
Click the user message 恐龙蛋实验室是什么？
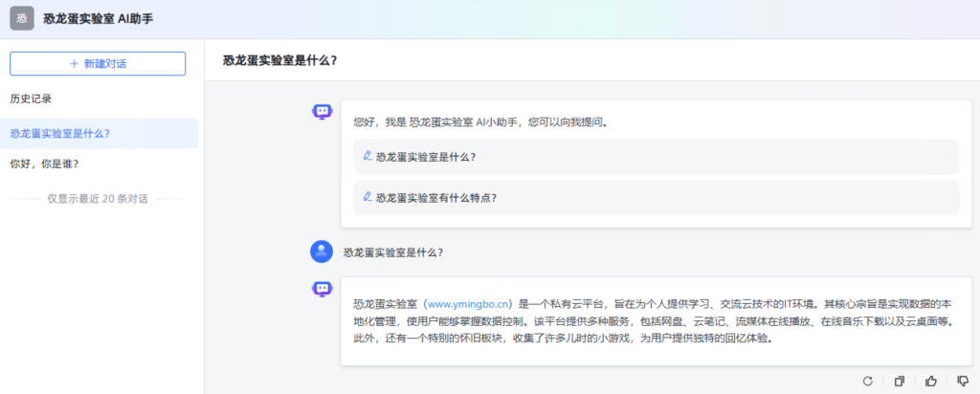click(x=393, y=252)
